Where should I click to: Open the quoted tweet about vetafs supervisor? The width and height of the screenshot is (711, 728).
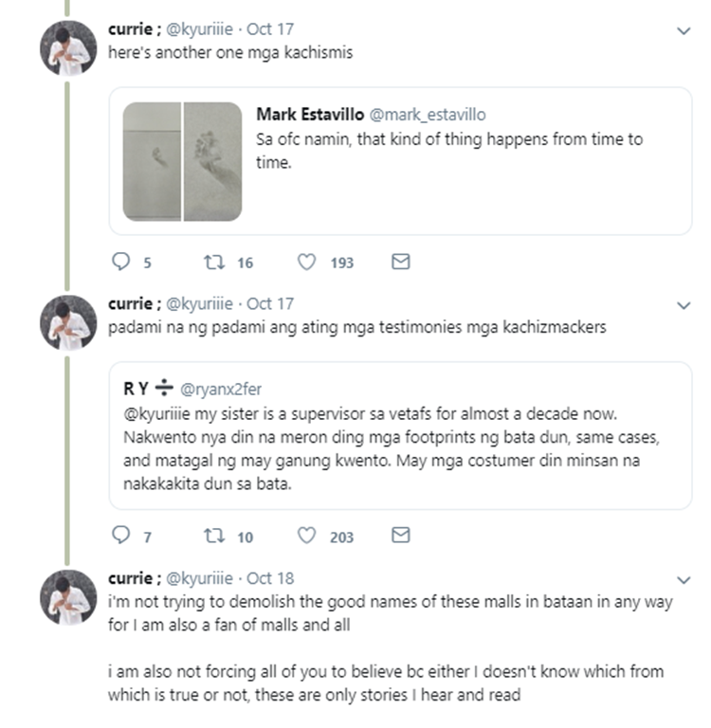(x=398, y=444)
